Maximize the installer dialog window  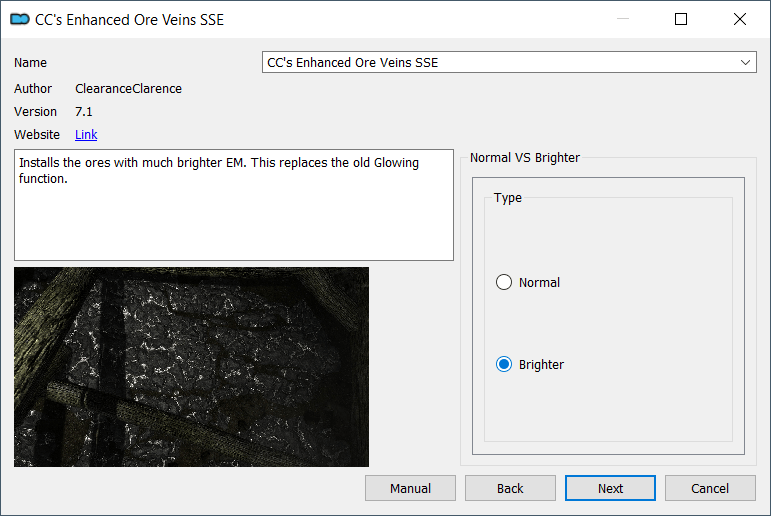click(681, 19)
